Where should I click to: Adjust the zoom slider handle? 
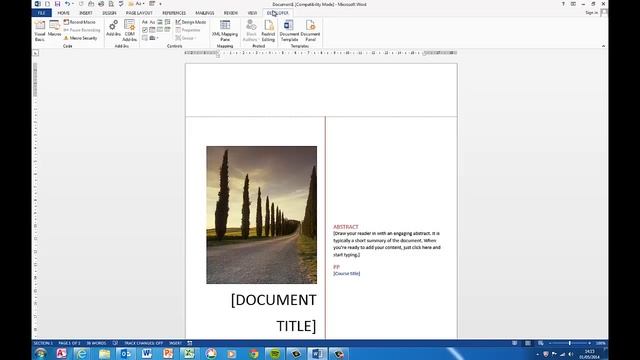569,343
